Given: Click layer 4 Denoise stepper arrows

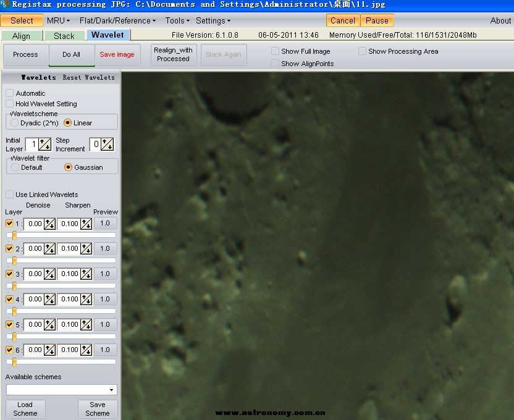Looking at the screenshot, I should (x=50, y=300).
